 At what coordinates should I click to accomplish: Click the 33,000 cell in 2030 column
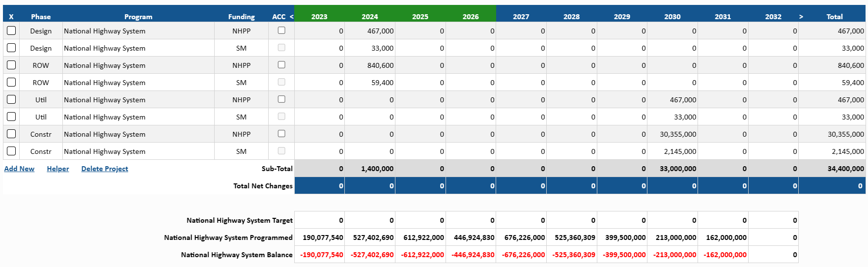[672, 117]
